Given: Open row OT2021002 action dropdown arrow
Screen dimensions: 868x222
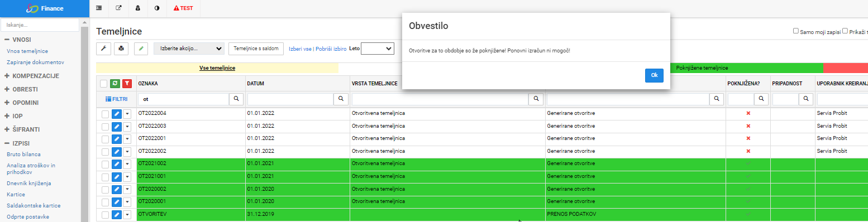Looking at the screenshot, I should [x=127, y=164].
